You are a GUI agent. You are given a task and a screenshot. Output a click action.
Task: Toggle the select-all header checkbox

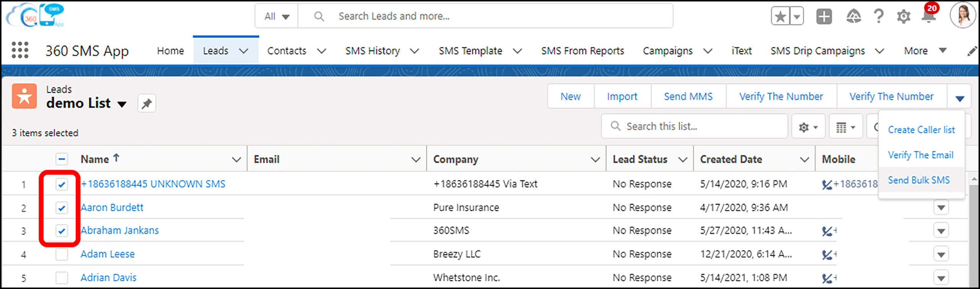(x=62, y=159)
